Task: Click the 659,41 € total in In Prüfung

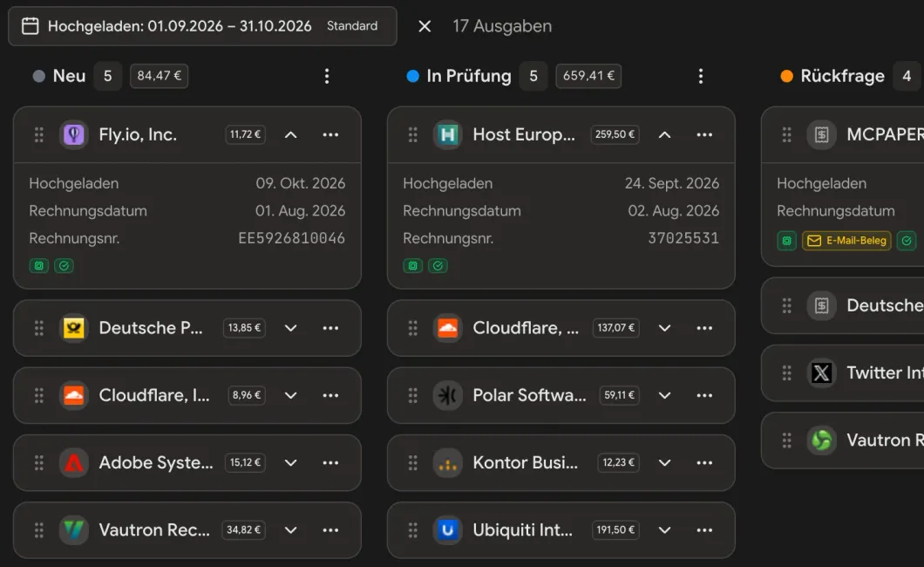Action: click(588, 76)
